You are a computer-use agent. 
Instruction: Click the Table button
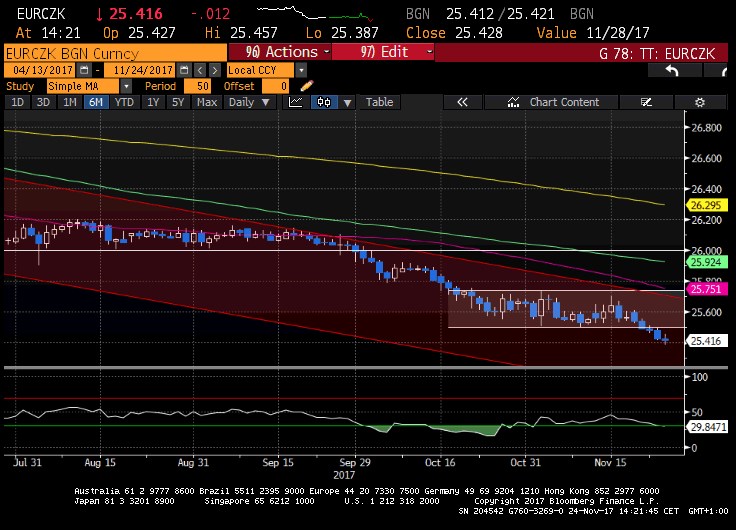[379, 102]
